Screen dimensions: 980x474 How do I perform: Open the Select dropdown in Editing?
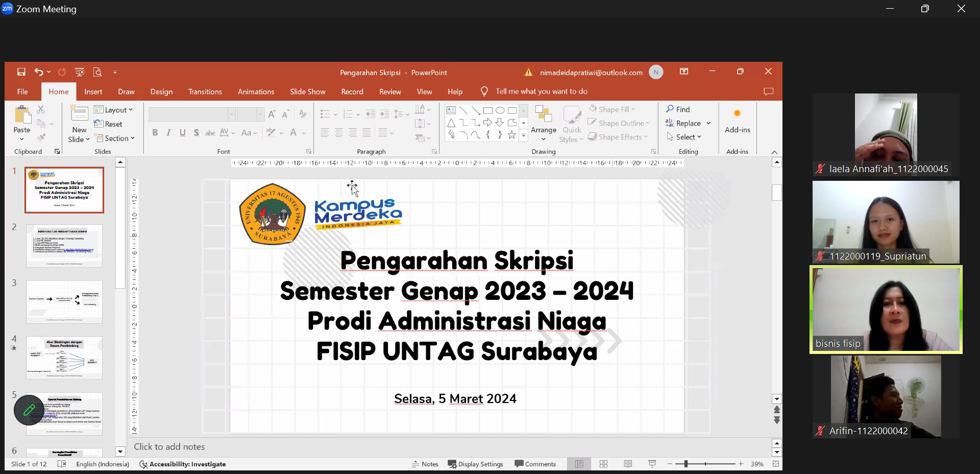coord(684,136)
